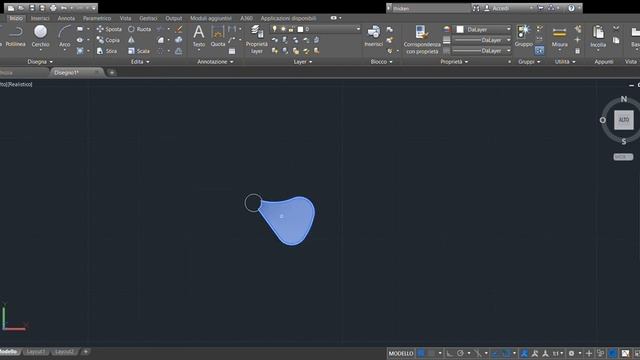Screen dimensions: 640x360
Task: Toggle hardware acceleration circle in status bar
Action: (613, 353)
